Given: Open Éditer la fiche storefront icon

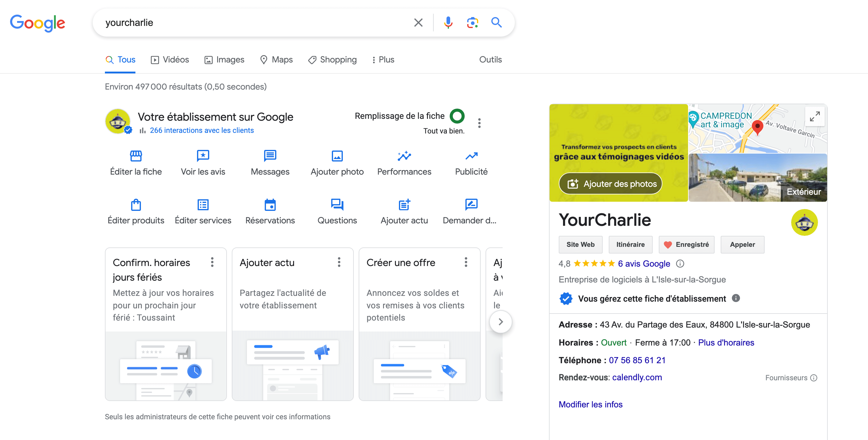Looking at the screenshot, I should (136, 156).
